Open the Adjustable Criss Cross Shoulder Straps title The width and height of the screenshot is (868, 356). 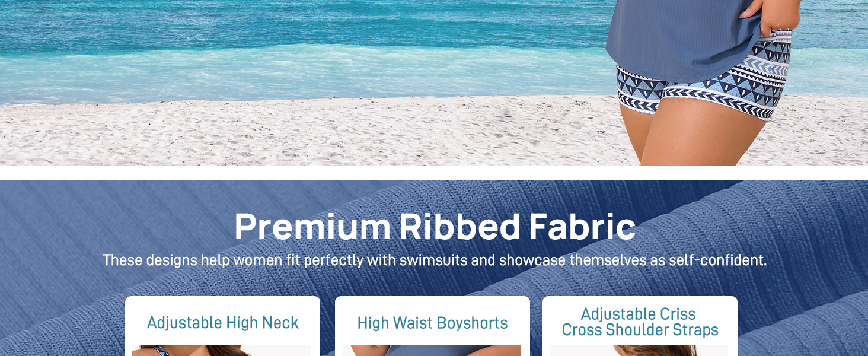[x=640, y=322]
